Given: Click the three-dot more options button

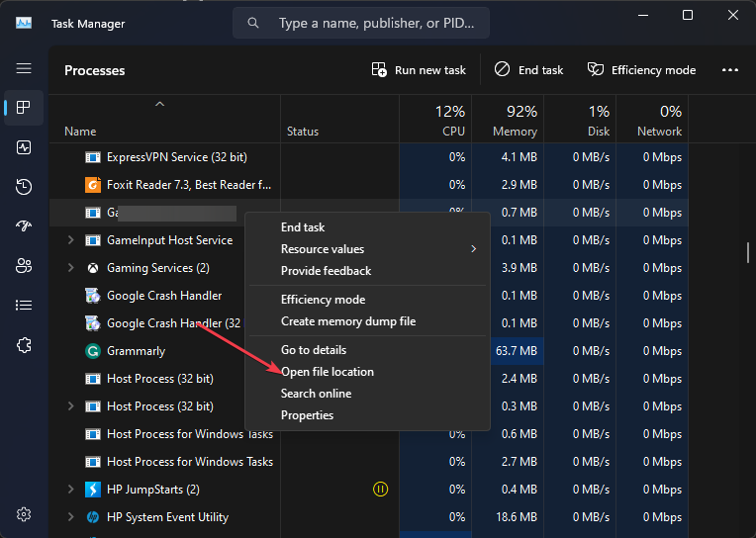Looking at the screenshot, I should point(730,70).
